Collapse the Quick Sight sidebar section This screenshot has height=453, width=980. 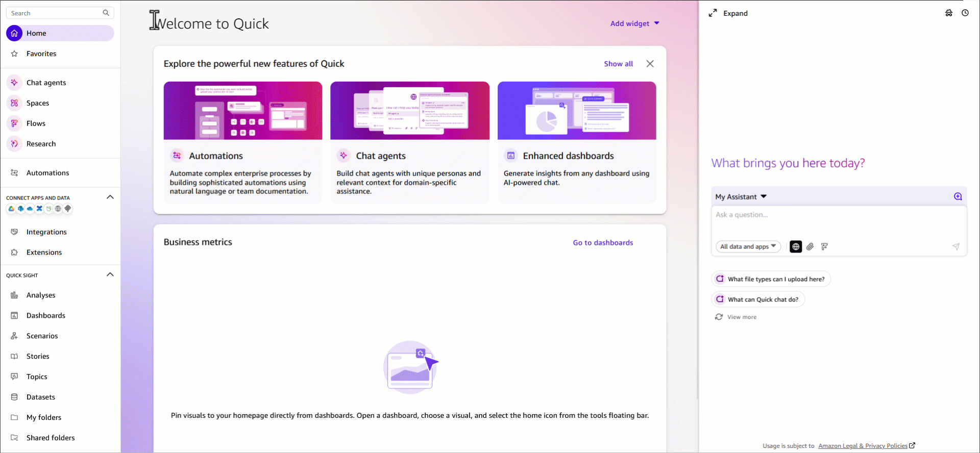tap(110, 275)
